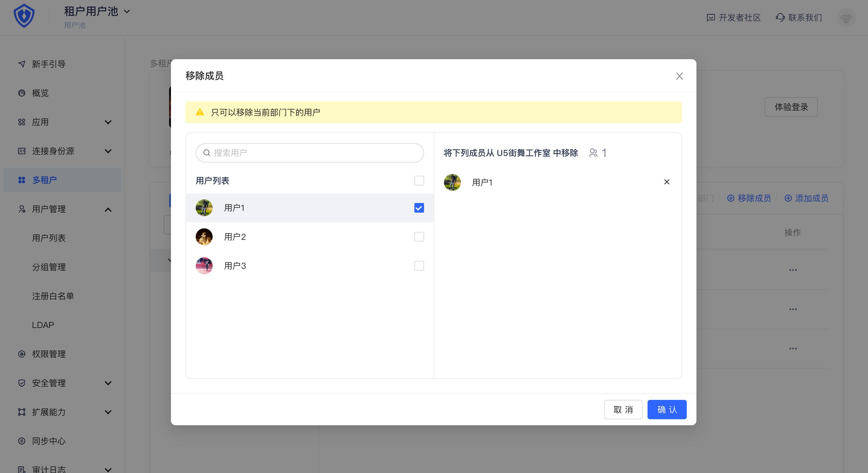Check the 用户3 checkbox
Image resolution: width=868 pixels, height=473 pixels.
click(x=419, y=266)
